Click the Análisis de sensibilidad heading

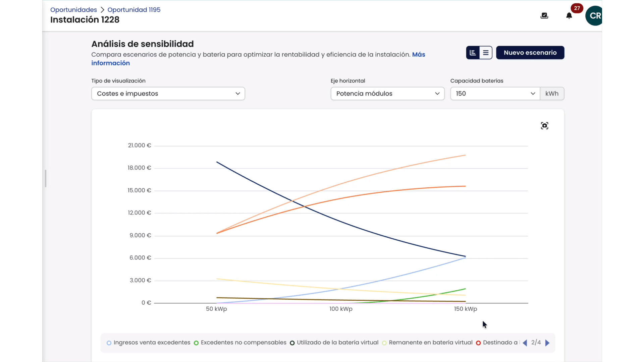143,44
